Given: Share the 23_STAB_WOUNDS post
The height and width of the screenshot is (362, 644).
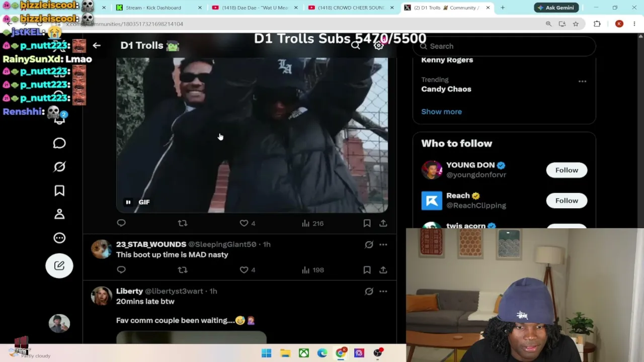Looking at the screenshot, I should [x=383, y=270].
